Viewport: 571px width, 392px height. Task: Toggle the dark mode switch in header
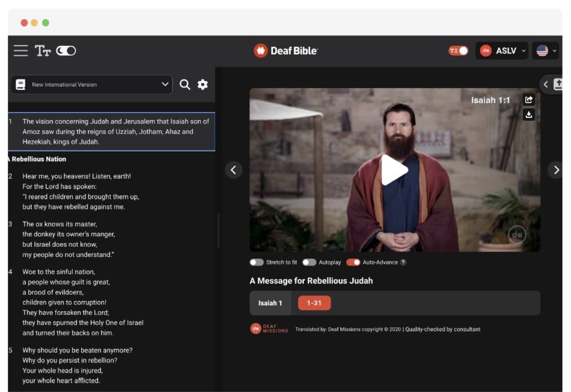[x=66, y=51]
